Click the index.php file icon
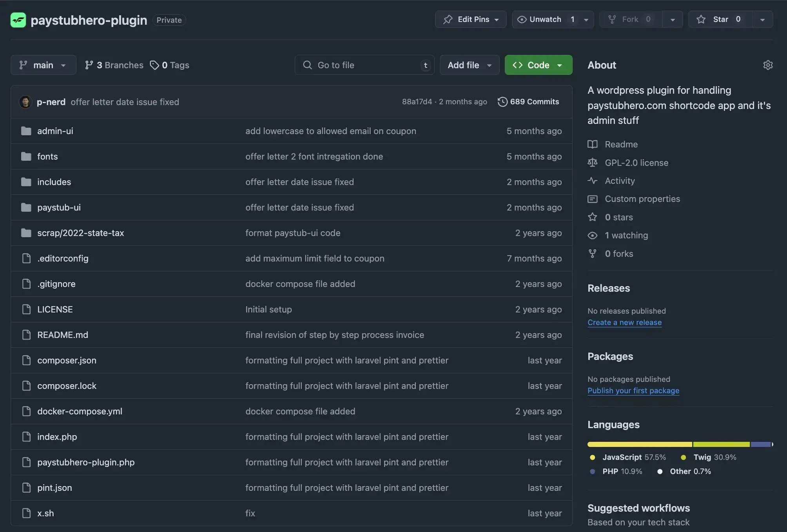 pos(26,437)
